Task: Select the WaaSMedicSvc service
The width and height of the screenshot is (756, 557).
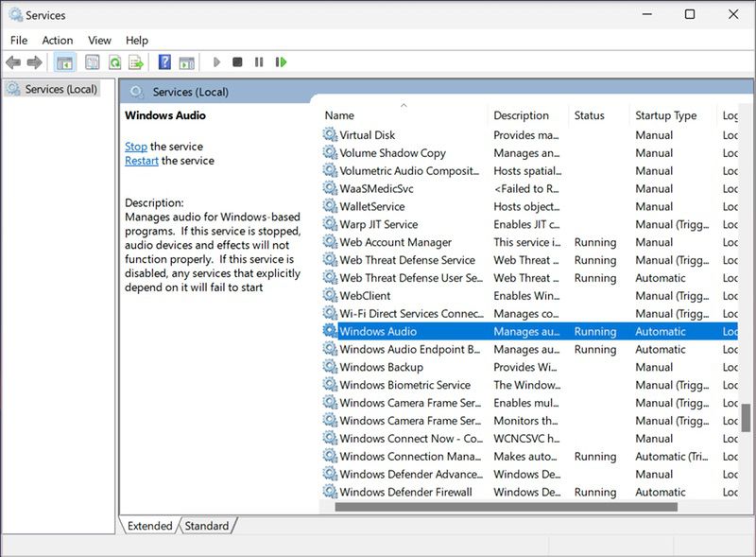Action: pos(529,188)
